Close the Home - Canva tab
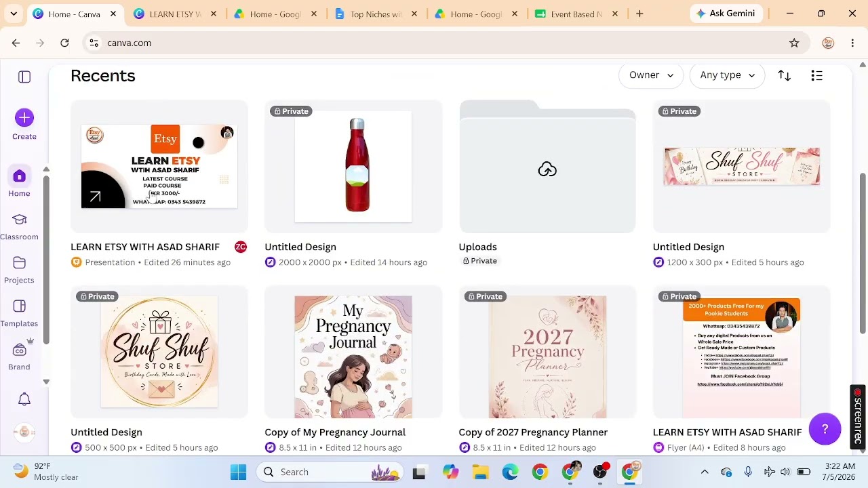The width and height of the screenshot is (868, 488). click(113, 14)
